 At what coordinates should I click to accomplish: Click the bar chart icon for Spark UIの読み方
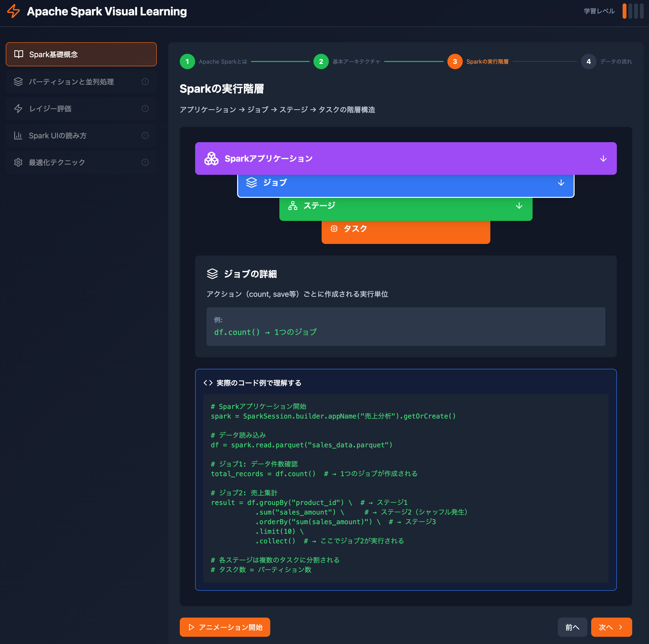click(18, 135)
